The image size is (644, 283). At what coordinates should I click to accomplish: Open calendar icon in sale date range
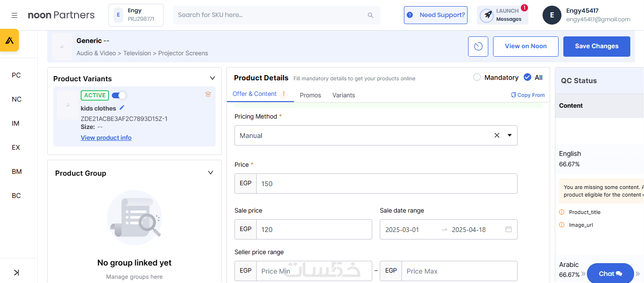[x=509, y=230]
